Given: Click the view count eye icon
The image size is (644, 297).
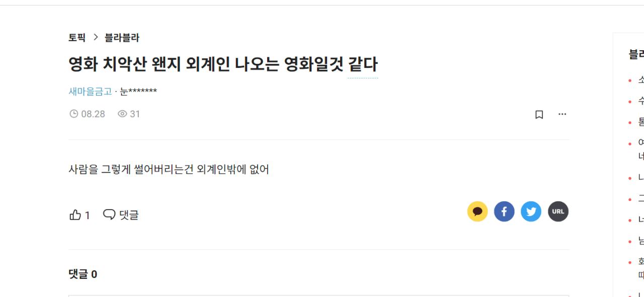Looking at the screenshot, I should coord(122,114).
